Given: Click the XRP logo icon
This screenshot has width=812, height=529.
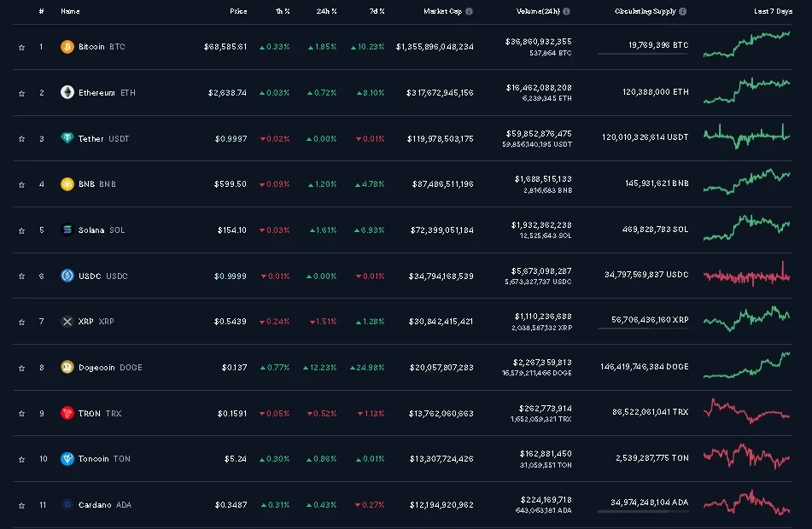Looking at the screenshot, I should [x=67, y=322].
